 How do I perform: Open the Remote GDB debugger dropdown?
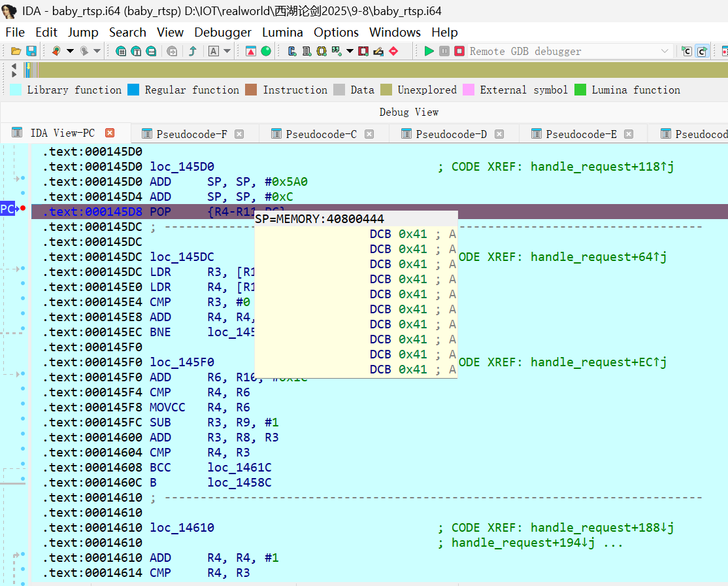(x=665, y=51)
